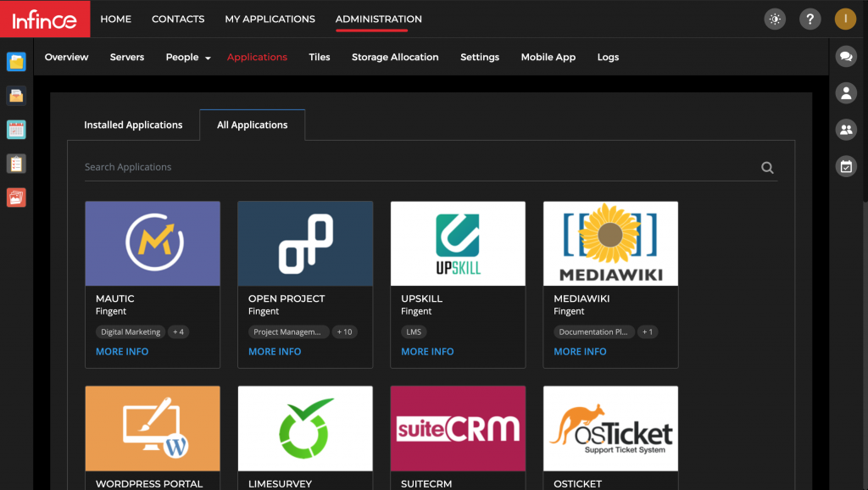Viewport: 868px width, 490px height.
Task: Click the MAUTIC title text
Action: point(115,298)
